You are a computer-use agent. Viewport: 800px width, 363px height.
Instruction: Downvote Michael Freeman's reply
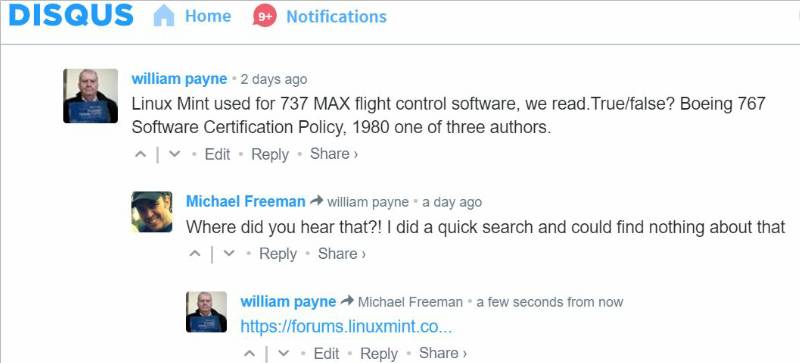point(229,253)
